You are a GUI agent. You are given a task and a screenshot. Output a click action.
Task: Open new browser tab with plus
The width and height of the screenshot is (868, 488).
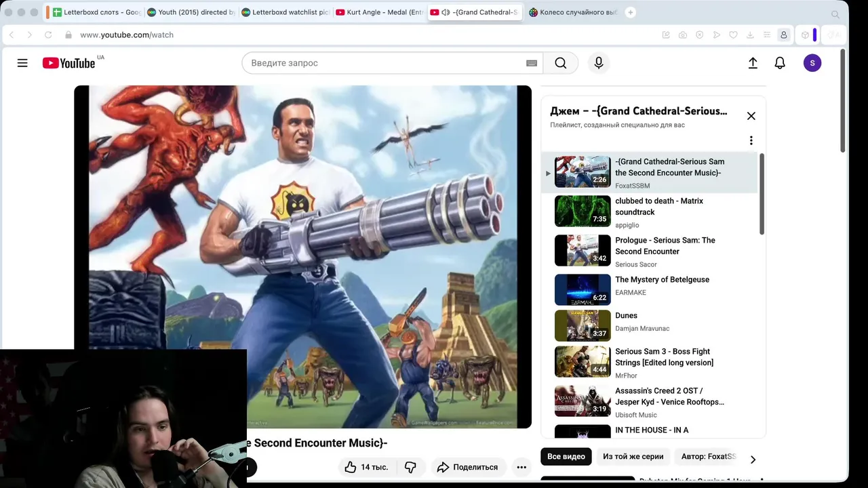coord(630,12)
